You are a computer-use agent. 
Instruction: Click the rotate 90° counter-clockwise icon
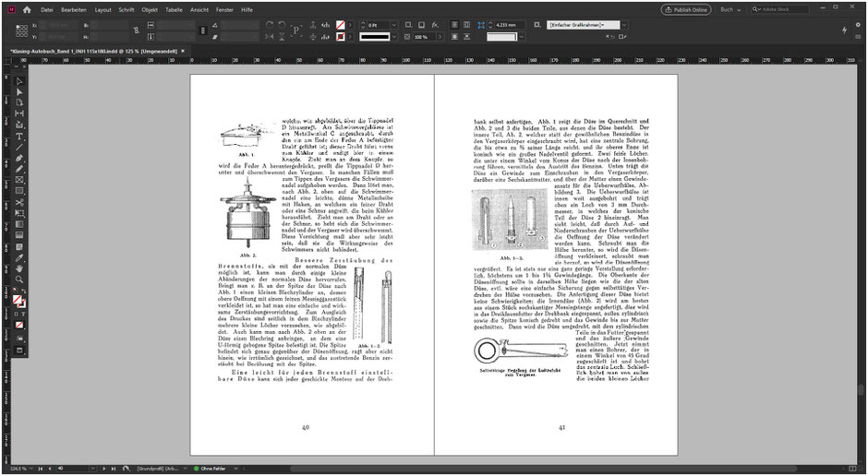click(282, 26)
